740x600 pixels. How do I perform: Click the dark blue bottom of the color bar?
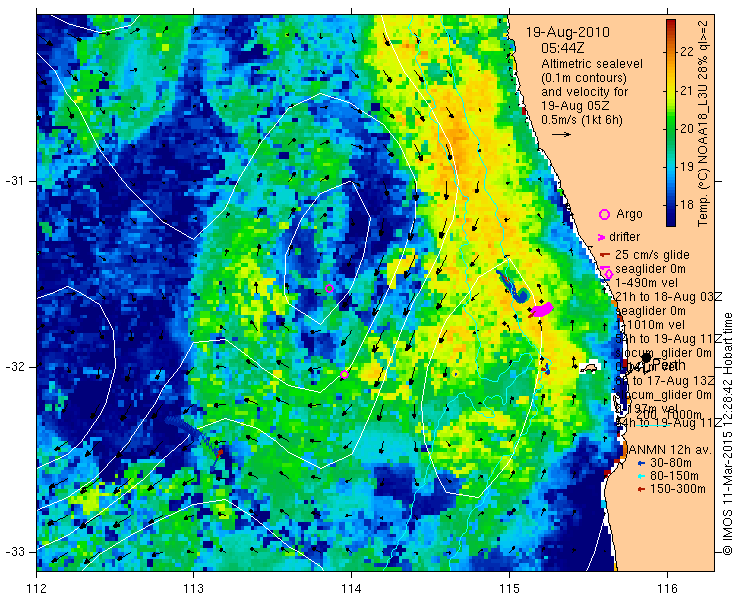(x=671, y=223)
